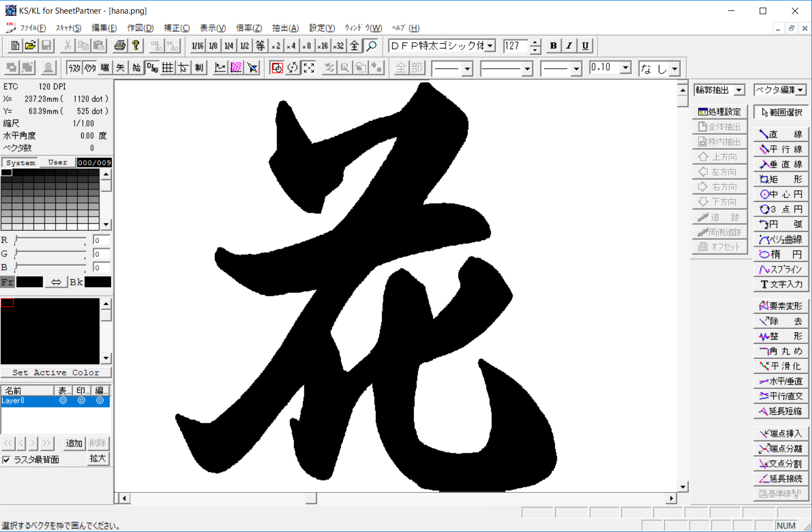
Task: Switch to the User palette tab
Action: click(x=58, y=163)
